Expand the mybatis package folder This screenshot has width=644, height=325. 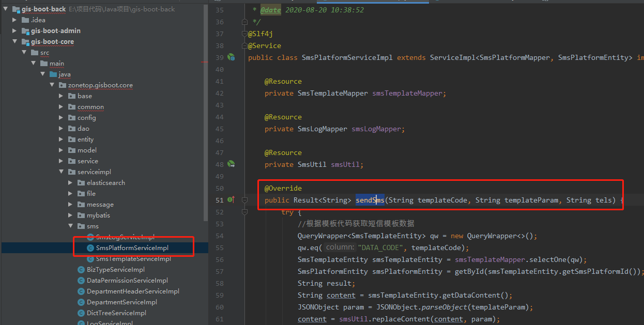pyautogui.click(x=71, y=215)
